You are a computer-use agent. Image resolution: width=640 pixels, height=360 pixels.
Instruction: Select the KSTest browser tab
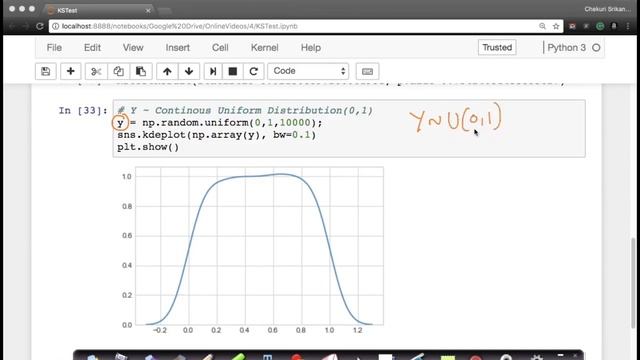[98, 10]
